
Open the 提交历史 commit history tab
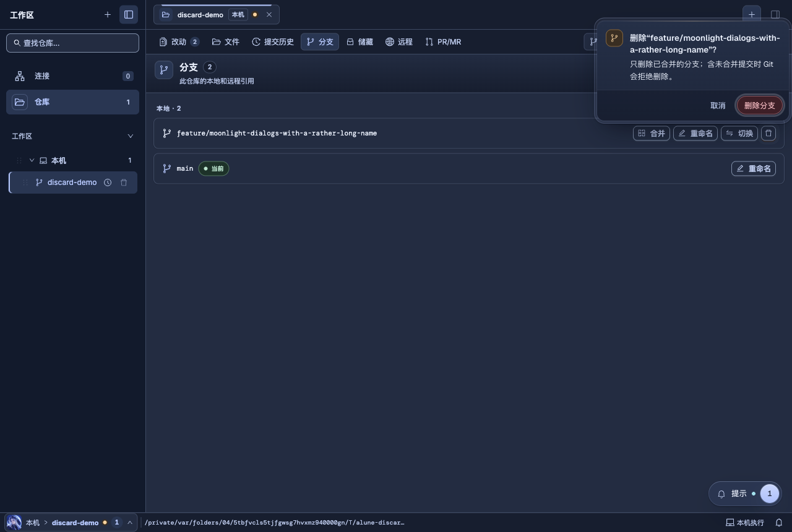click(x=273, y=42)
